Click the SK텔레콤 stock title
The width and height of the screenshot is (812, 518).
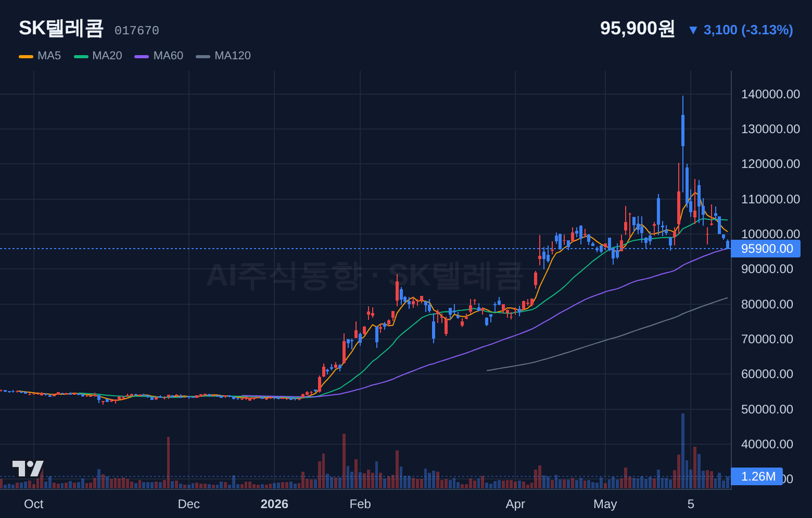[61, 28]
